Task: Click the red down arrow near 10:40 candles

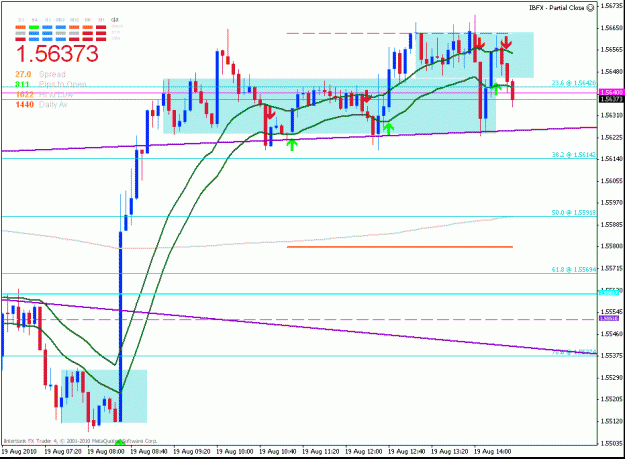Action: coord(270,114)
